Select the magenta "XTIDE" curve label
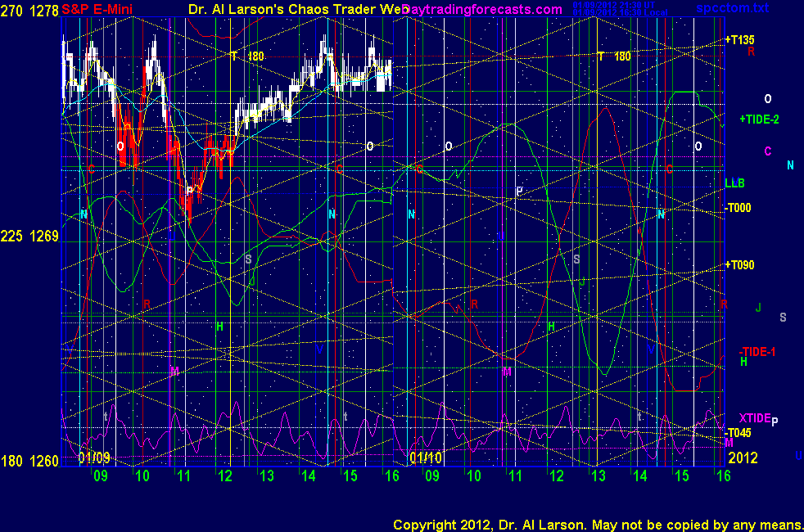The image size is (804, 532). point(755,418)
